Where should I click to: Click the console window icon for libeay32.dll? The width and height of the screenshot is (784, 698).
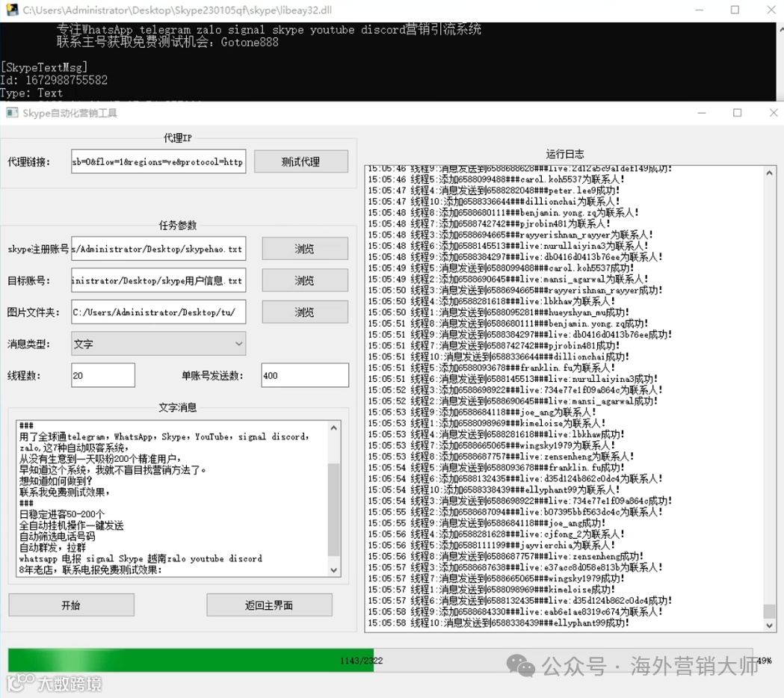click(x=12, y=10)
